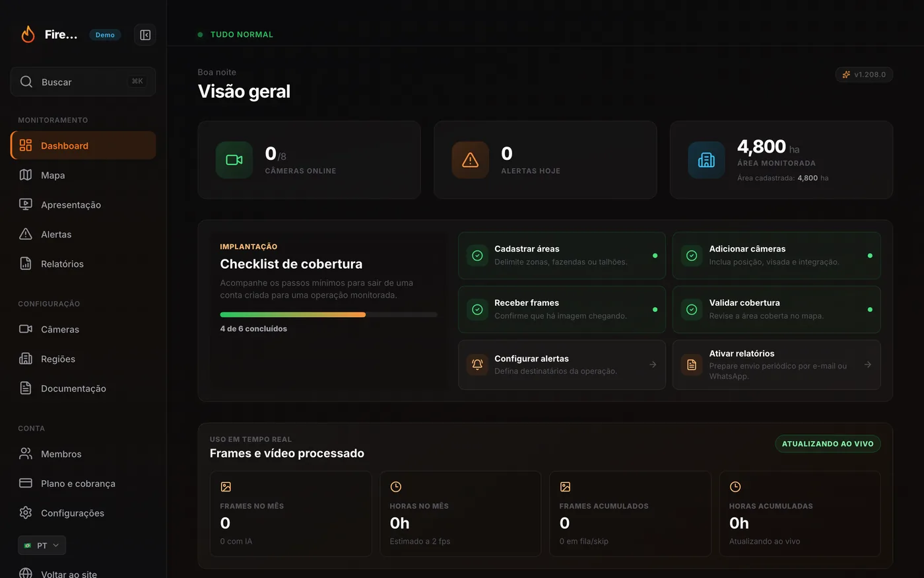Click the orange warning icon in Alertas hoje card
The image size is (924, 578).
coord(471,160)
